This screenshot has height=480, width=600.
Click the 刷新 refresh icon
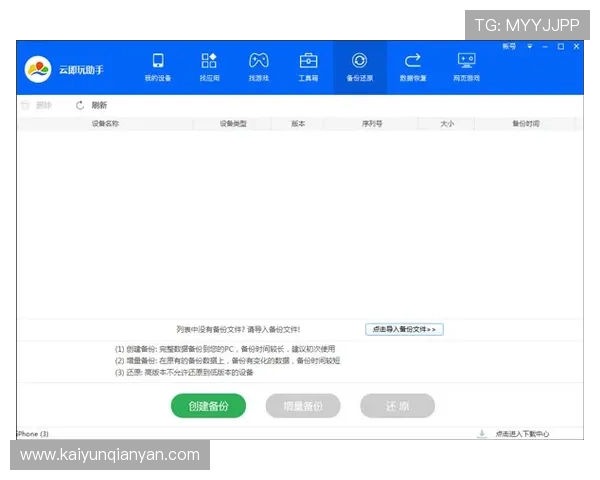coord(80,105)
